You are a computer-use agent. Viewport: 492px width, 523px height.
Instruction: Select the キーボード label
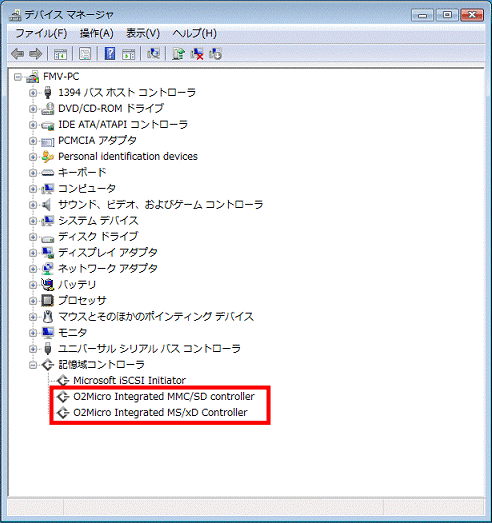82,172
